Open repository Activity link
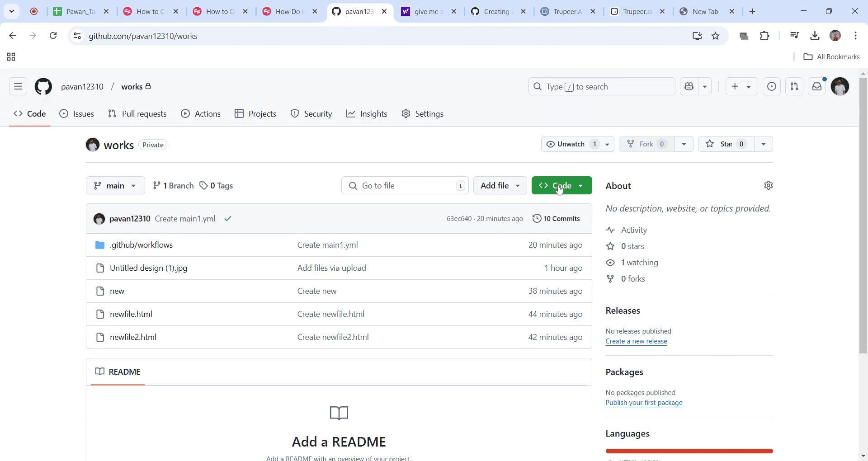 point(627,230)
